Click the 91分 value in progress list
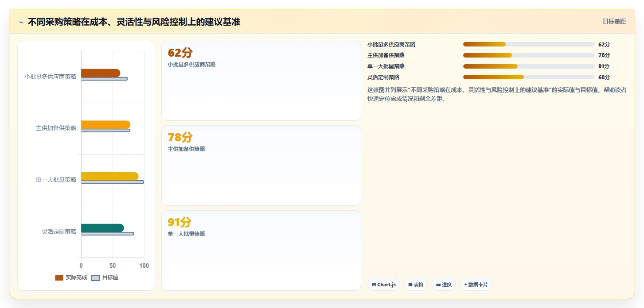The width and height of the screenshot is (644, 308). coord(604,66)
